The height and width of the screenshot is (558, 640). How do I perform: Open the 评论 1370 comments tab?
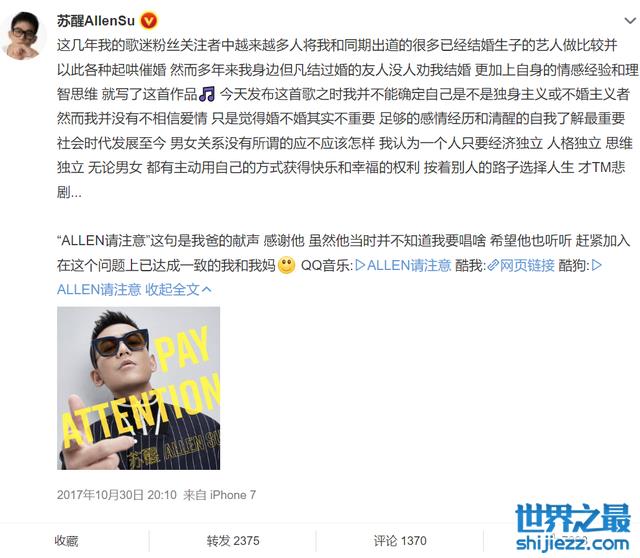click(400, 541)
